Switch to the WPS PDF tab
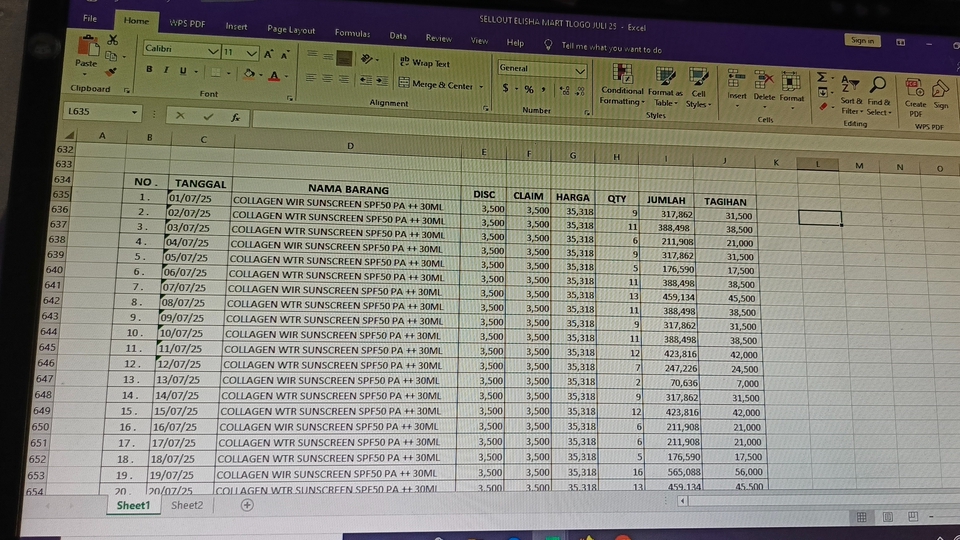The width and height of the screenshot is (960, 540). [x=187, y=23]
